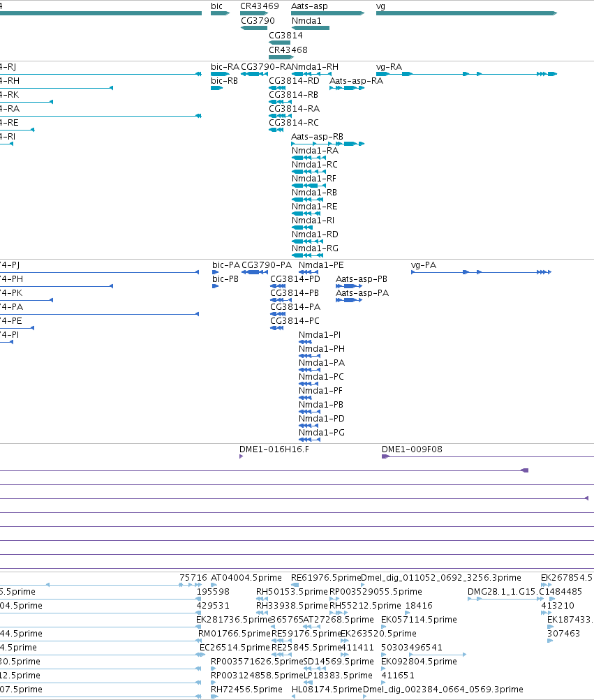Click the SD14569.5prime EST
The height and width of the screenshot is (700, 594).
click(314, 669)
